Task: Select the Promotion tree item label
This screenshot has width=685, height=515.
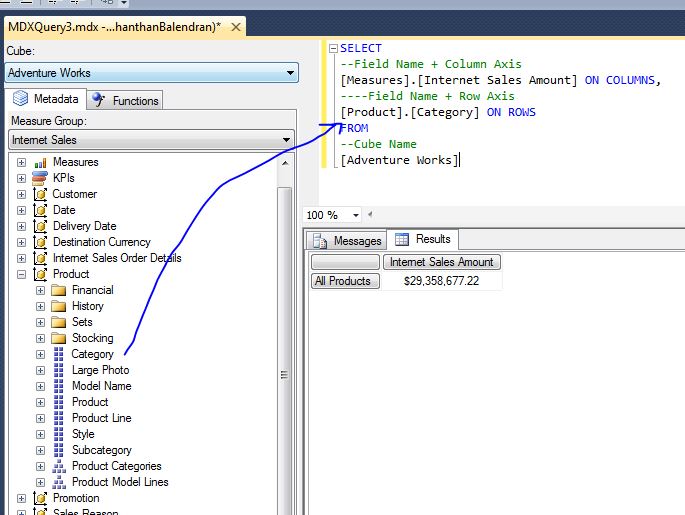Action: pyautogui.click(x=76, y=498)
